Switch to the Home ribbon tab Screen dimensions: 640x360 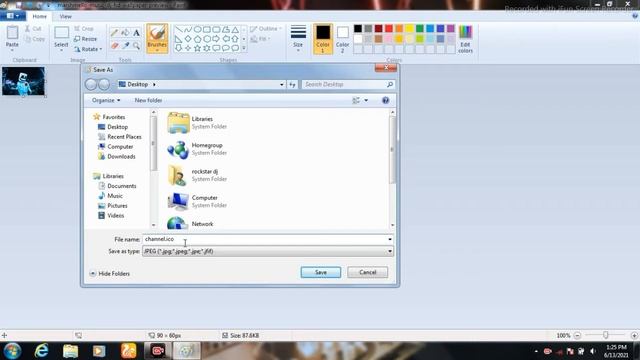[x=40, y=16]
